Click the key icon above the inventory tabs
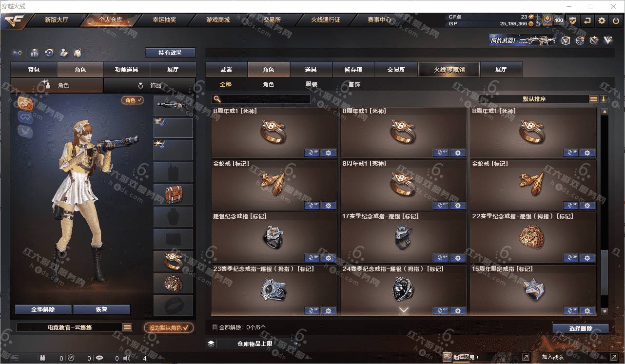The width and height of the screenshot is (625, 364). [x=18, y=53]
